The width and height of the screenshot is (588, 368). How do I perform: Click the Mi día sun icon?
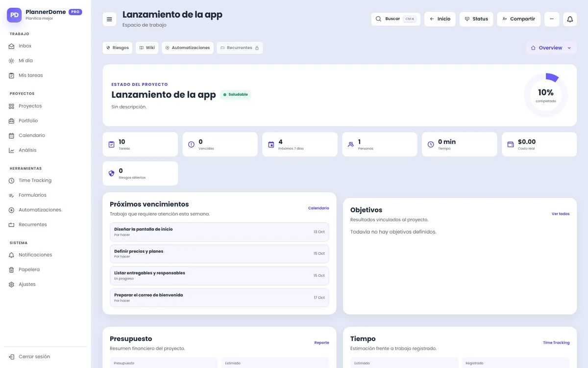pyautogui.click(x=12, y=61)
